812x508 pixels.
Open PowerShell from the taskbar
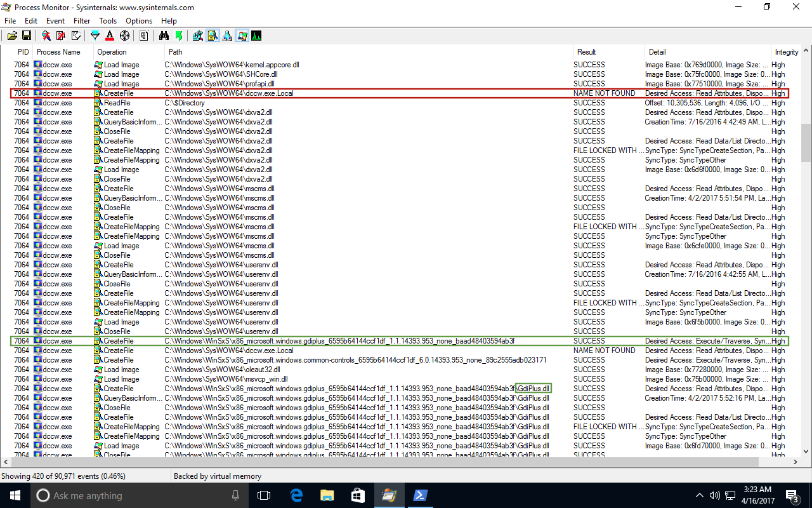coord(420,495)
